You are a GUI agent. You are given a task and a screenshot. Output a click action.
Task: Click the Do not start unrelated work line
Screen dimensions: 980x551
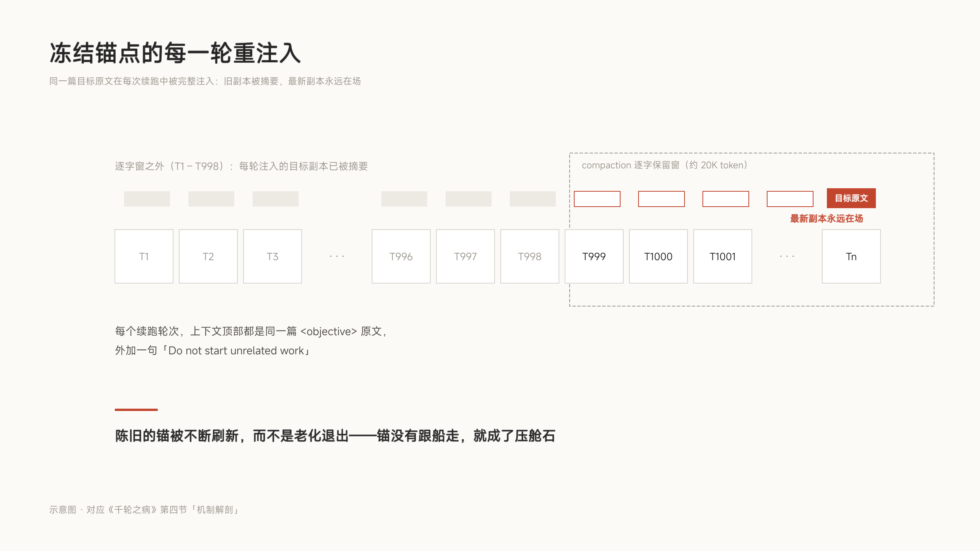(213, 351)
